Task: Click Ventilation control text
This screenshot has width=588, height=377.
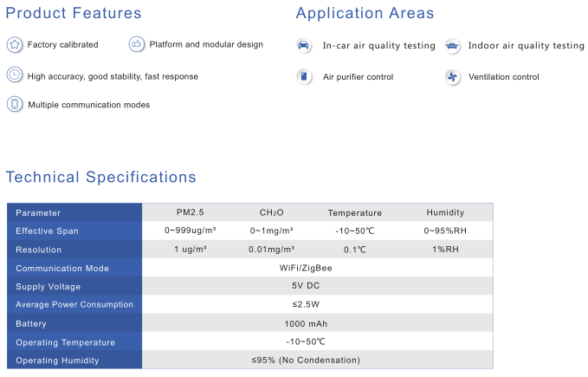Action: [504, 77]
